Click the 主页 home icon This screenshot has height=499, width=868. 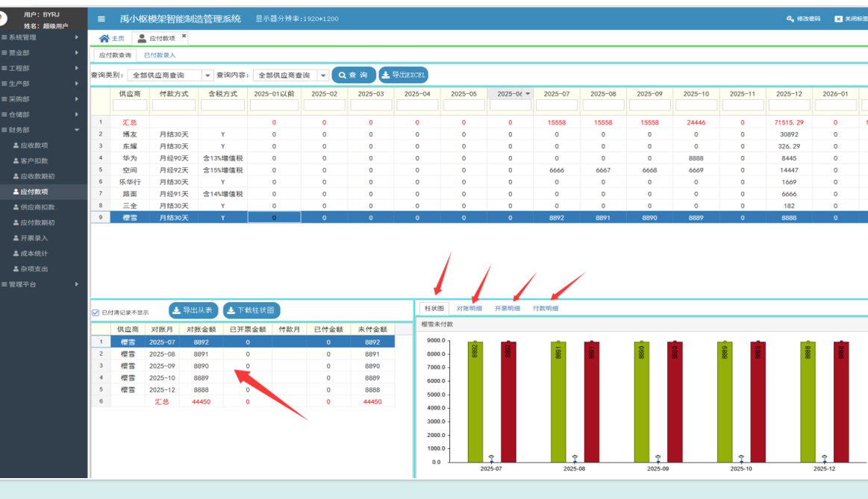pyautogui.click(x=104, y=38)
